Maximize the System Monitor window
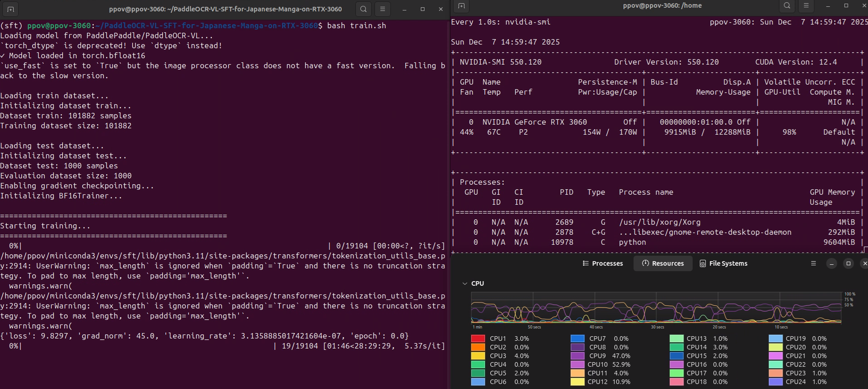Screen dimensions: 868x389 848,263
